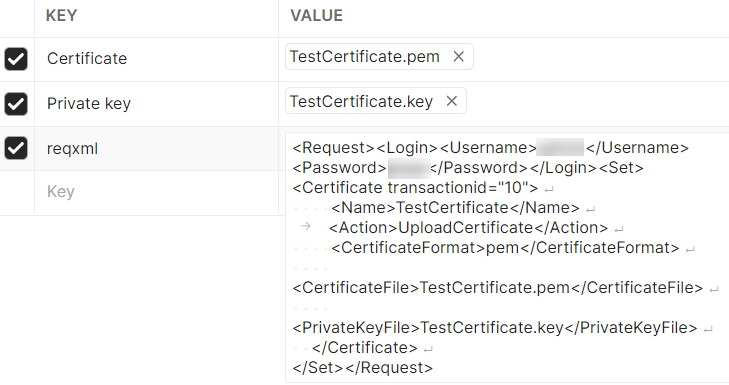Click the Action UploadCertificate line in reqxml
729x385 pixels.
(468, 228)
